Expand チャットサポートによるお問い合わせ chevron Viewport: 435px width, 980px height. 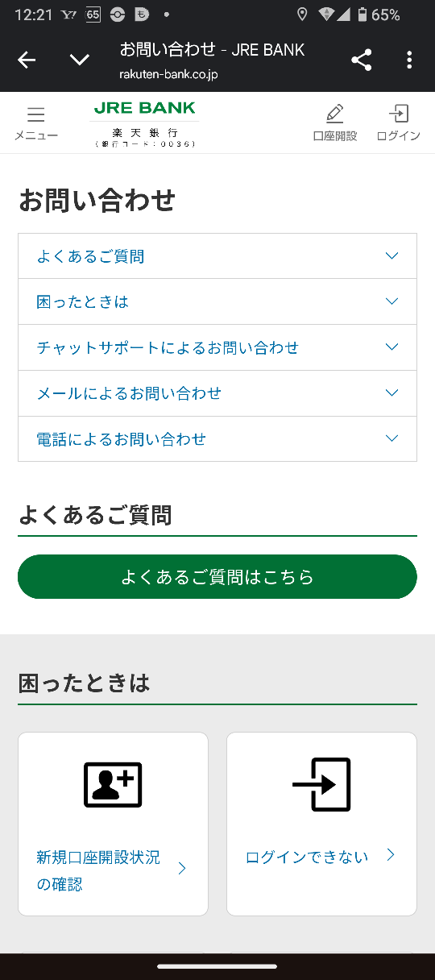coord(391,347)
